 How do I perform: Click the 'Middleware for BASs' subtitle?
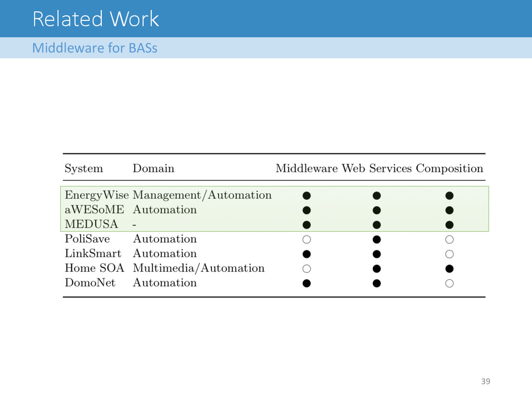(95, 48)
